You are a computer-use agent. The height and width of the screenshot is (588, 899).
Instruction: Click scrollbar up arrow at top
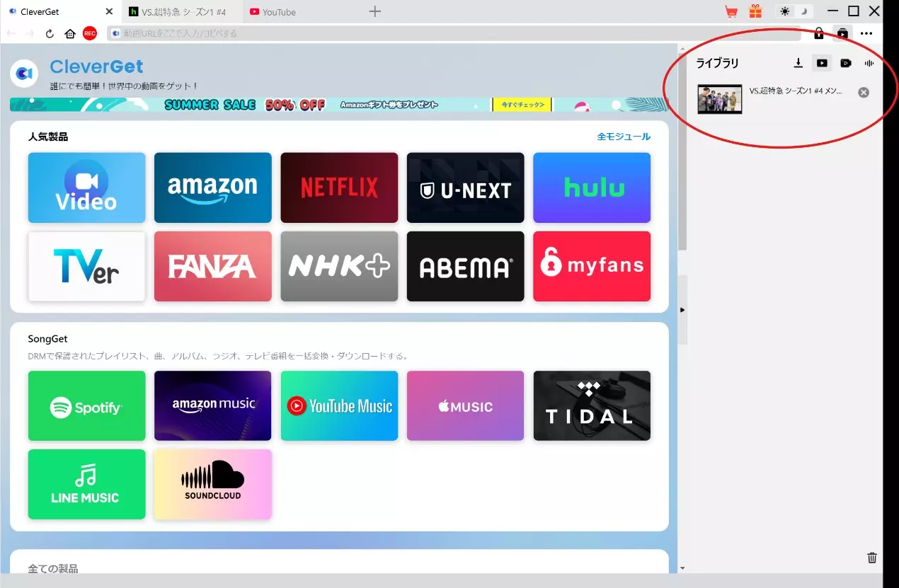(x=682, y=48)
